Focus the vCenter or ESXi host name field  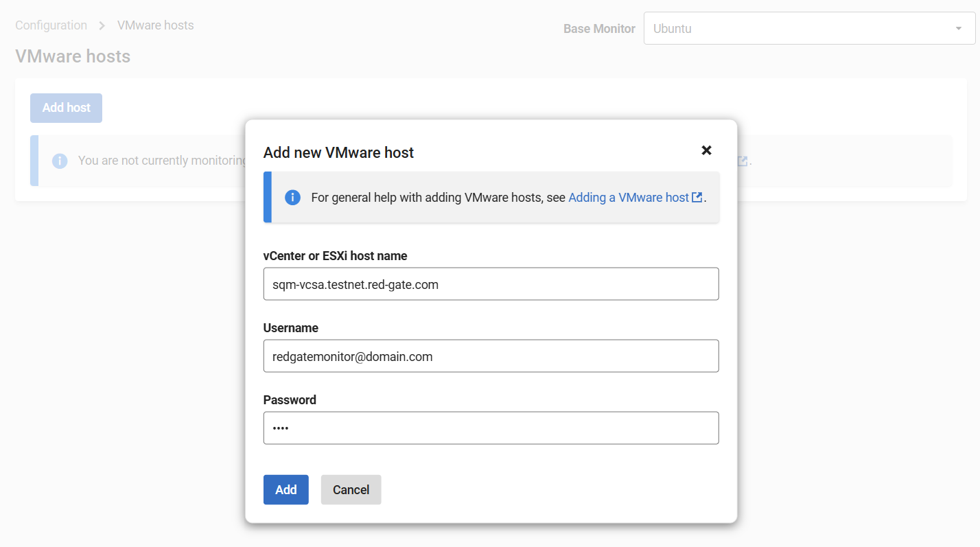[491, 284]
